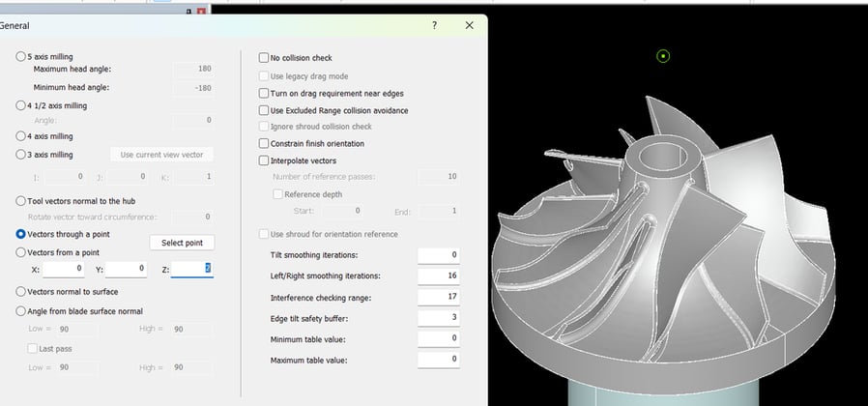Select the 3 axis milling radio button
This screenshot has height=406, width=868.
coord(22,155)
